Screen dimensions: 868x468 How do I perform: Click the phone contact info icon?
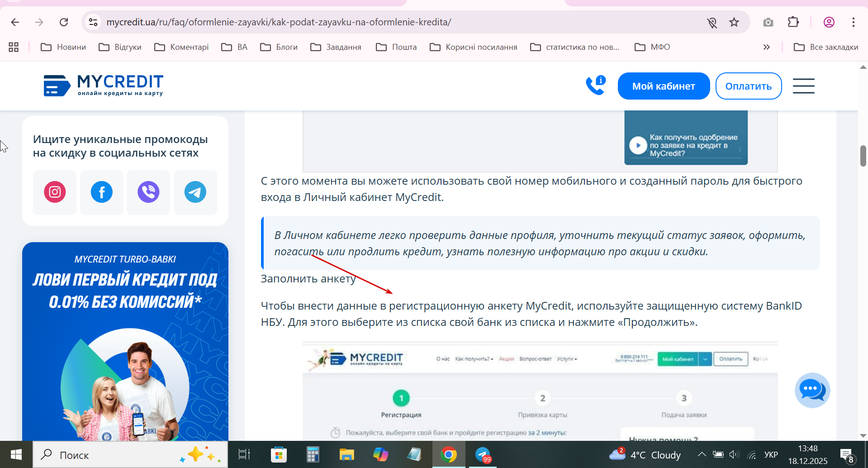(596, 85)
